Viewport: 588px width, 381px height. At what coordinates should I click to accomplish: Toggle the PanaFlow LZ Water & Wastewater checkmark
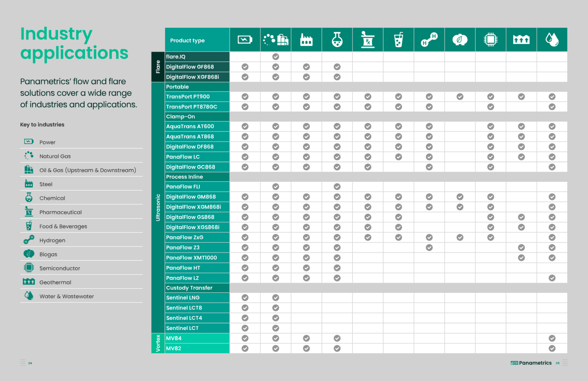tap(552, 278)
